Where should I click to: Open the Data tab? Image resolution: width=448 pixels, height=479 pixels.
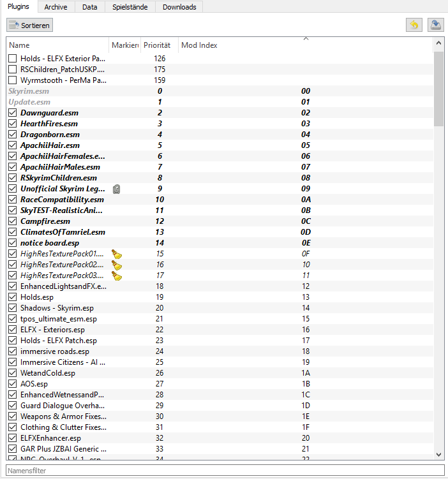click(x=89, y=7)
